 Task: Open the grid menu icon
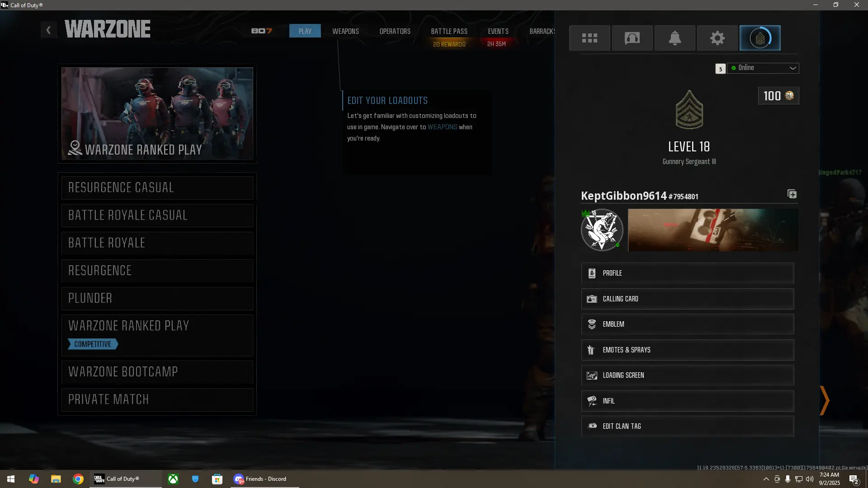pyautogui.click(x=590, y=38)
